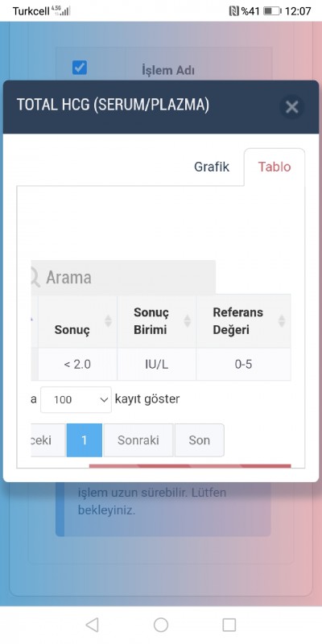Viewport: 322px width, 644px height.
Task: Click the 0-5 reference value cell
Action: 244,365
